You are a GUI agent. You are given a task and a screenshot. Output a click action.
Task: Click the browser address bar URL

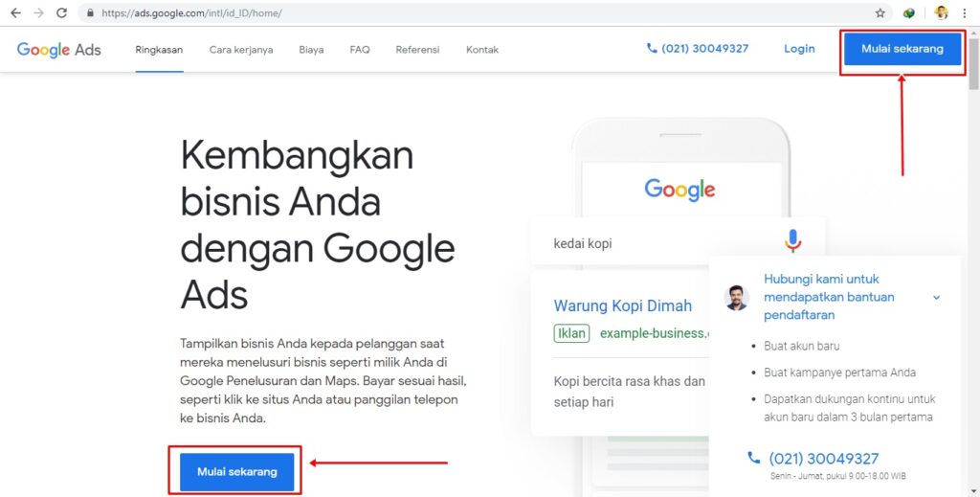191,13
